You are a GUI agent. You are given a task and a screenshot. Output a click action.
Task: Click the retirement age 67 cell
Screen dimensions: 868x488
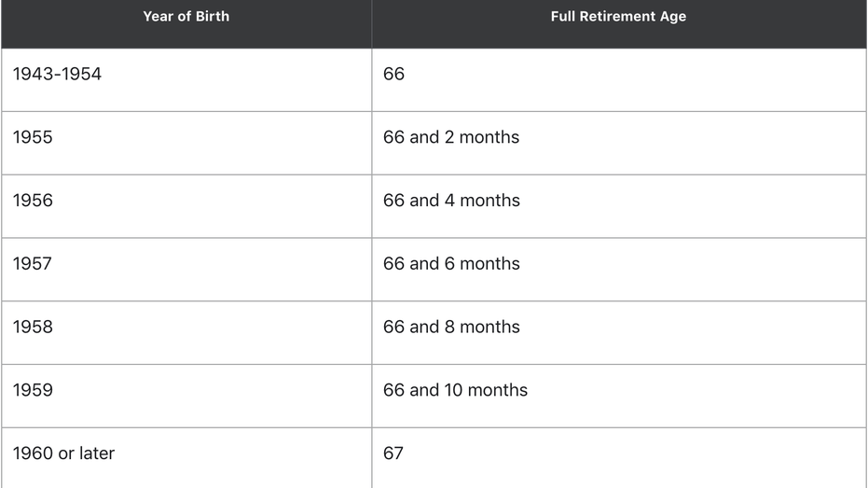(619, 457)
